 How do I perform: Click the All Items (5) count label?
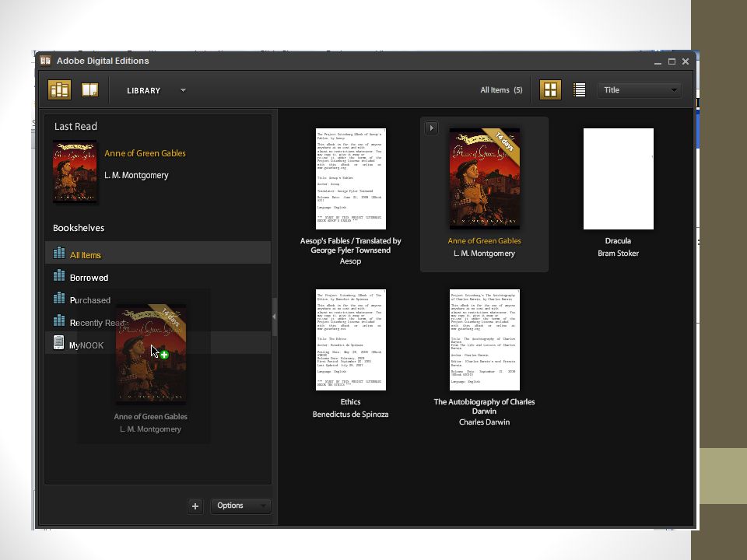[x=501, y=90]
